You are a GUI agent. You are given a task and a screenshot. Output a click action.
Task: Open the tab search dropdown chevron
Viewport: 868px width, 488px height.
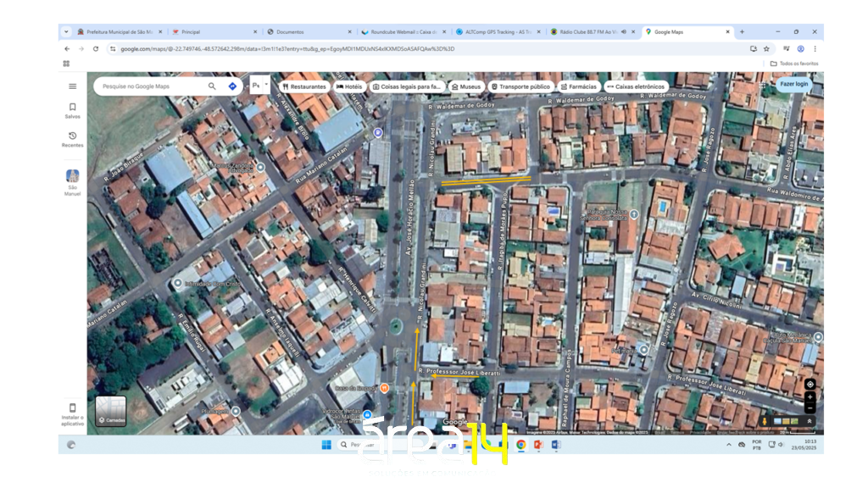(x=66, y=32)
